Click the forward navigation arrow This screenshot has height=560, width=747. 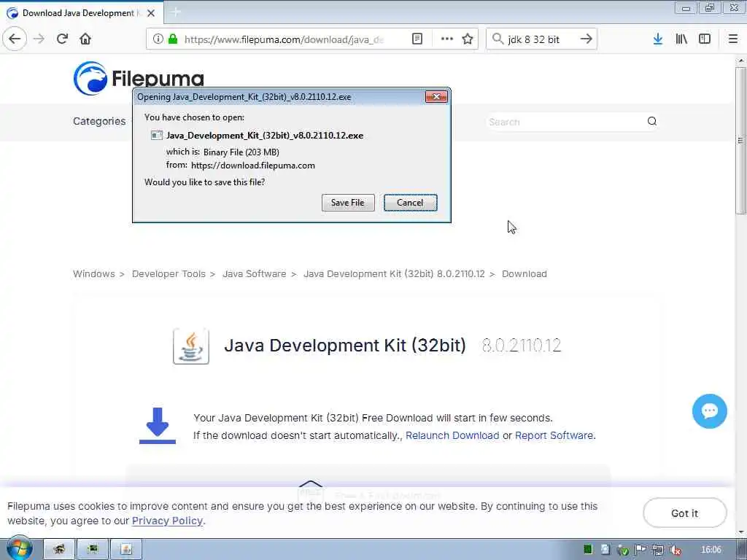click(39, 39)
